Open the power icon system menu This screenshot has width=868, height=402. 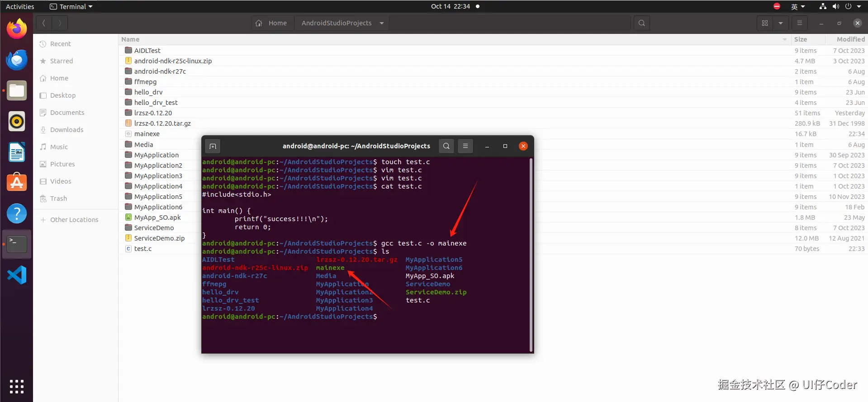tap(848, 6)
